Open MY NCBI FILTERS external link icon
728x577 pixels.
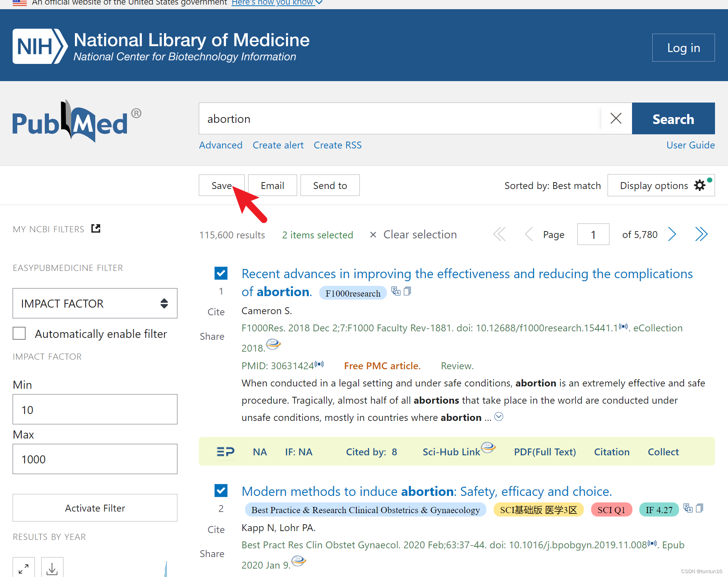[x=95, y=228]
